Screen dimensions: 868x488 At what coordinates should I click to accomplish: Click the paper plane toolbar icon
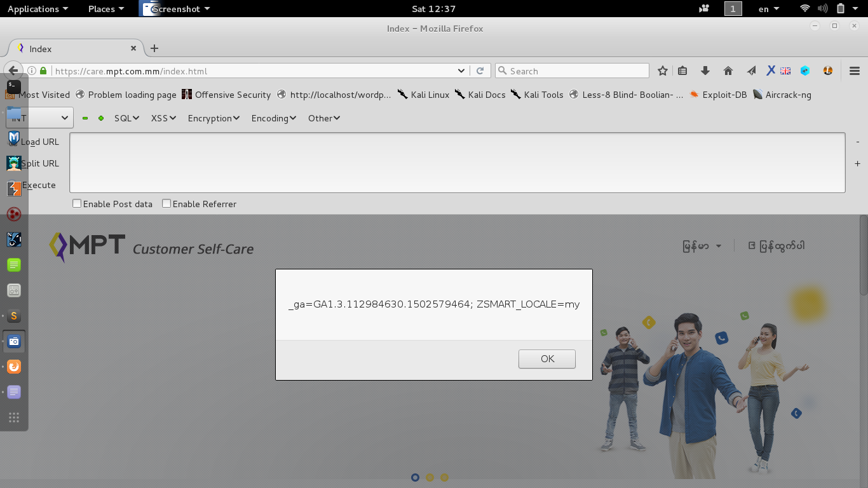point(751,71)
